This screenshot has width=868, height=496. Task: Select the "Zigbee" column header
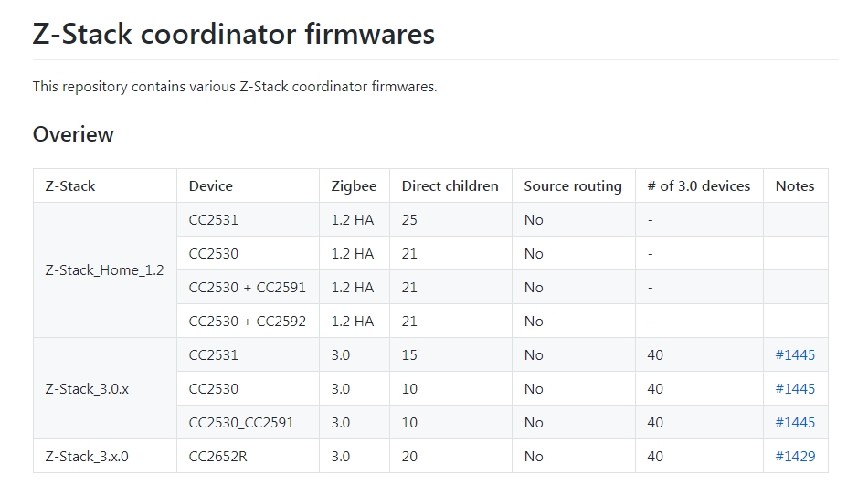[354, 185]
